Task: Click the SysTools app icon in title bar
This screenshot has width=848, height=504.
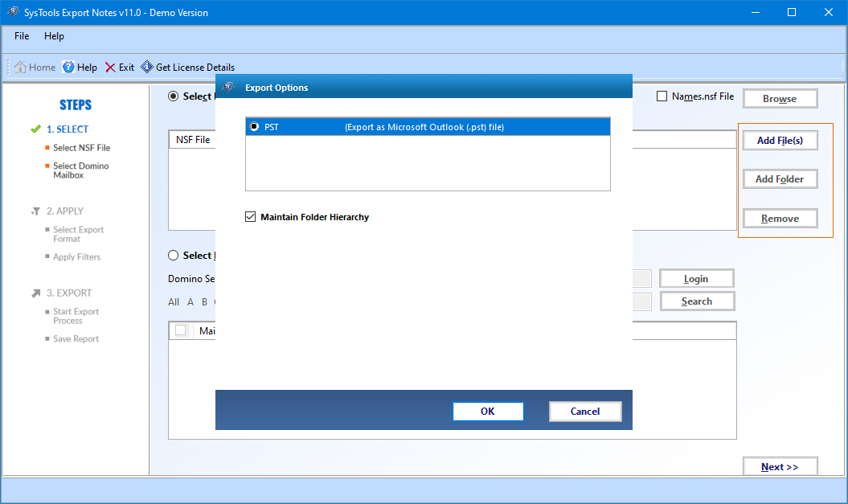Action: pyautogui.click(x=13, y=12)
